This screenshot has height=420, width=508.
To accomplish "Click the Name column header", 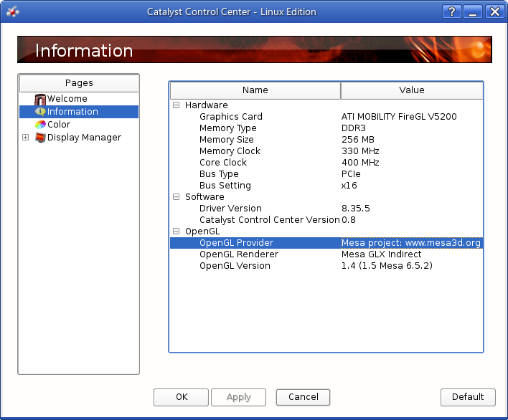I will coord(255,90).
